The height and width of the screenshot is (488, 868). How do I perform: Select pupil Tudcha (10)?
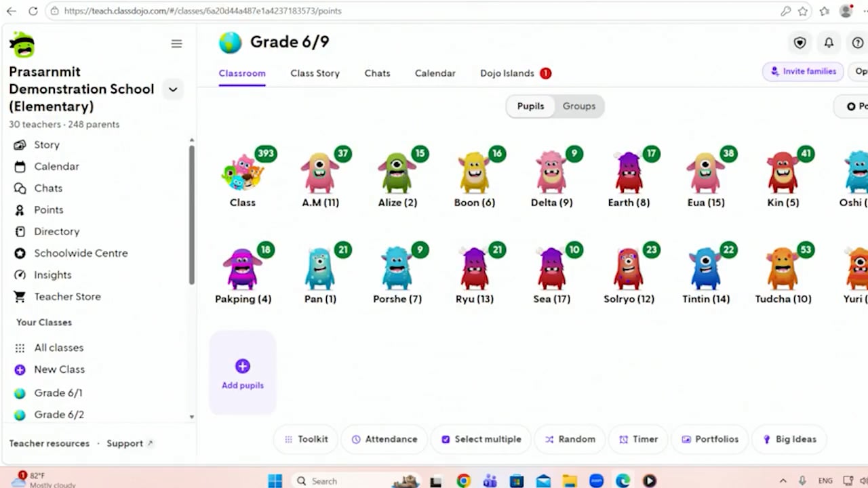pos(783,274)
